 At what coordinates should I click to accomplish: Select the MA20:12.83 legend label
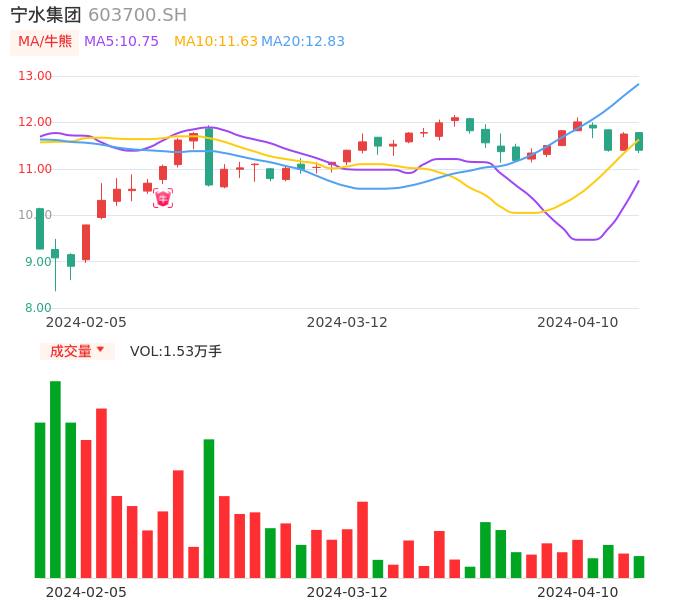point(303,42)
